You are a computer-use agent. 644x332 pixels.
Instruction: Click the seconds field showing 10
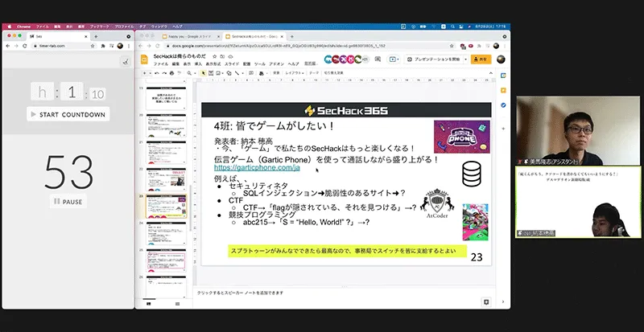coord(97,94)
